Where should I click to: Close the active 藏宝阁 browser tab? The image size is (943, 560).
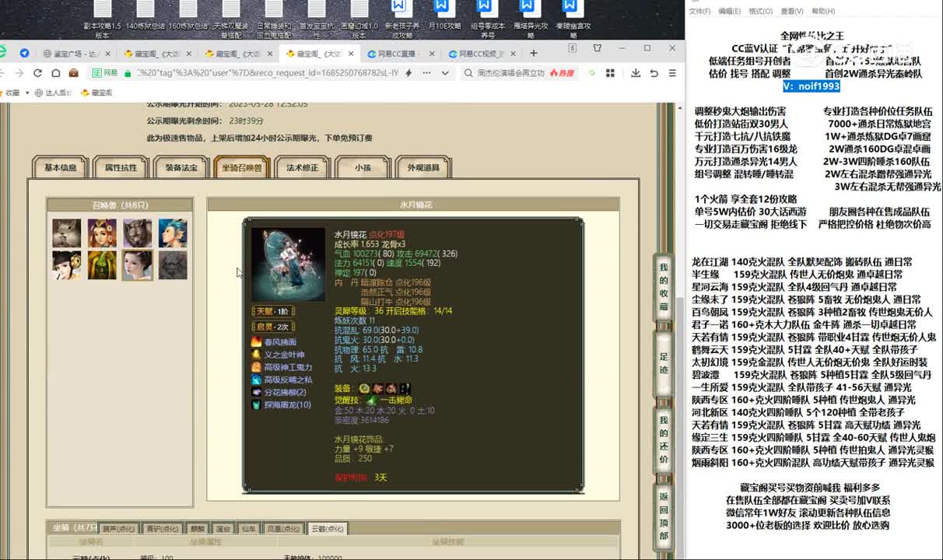pos(351,54)
